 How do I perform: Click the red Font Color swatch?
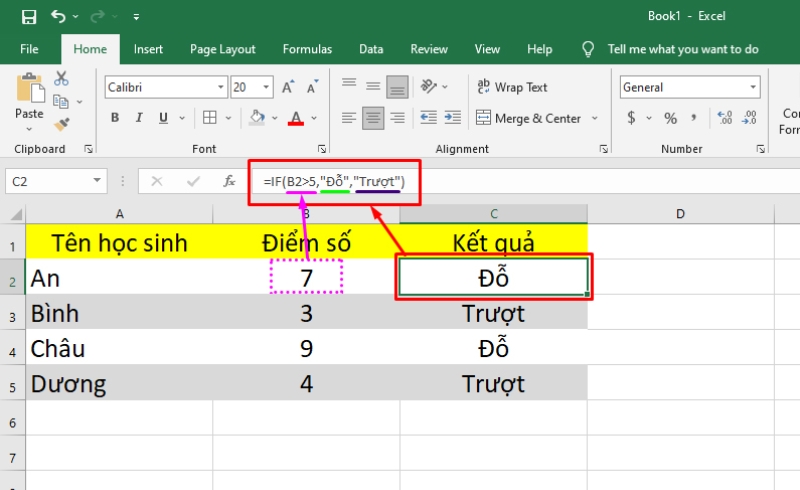pyautogui.click(x=296, y=118)
